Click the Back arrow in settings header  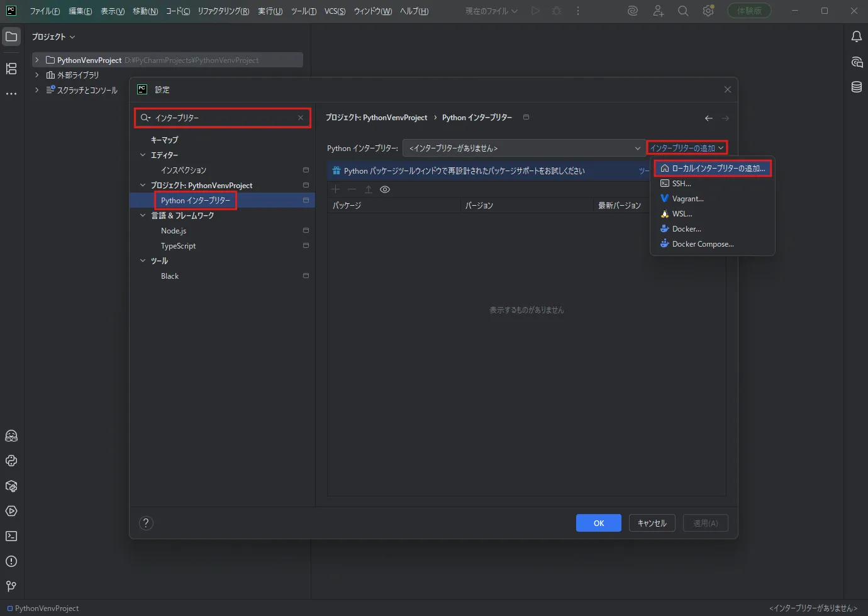(709, 118)
